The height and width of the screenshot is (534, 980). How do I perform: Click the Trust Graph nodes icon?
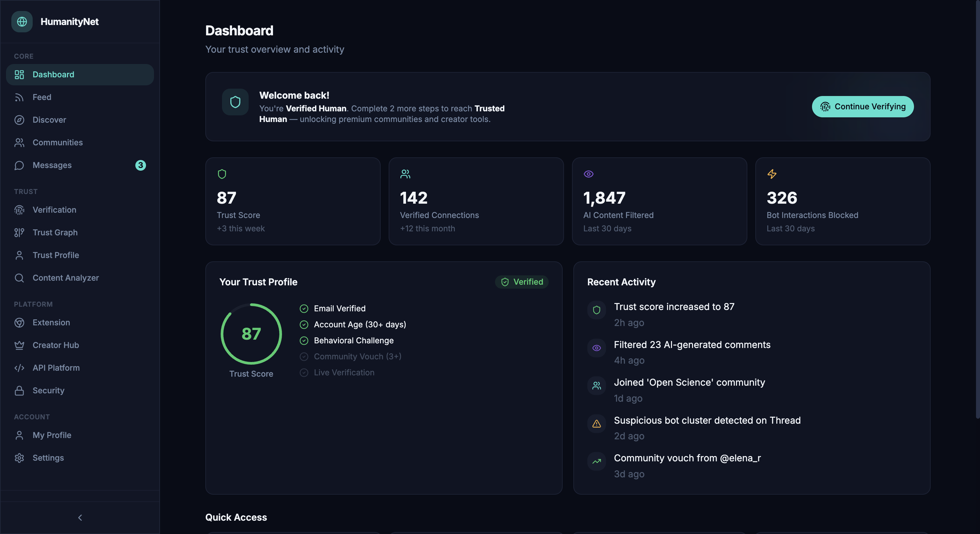coord(19,232)
